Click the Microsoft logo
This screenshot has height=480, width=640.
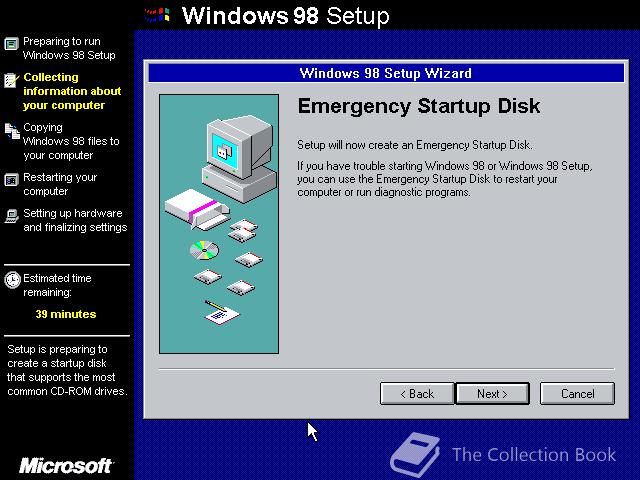[x=66, y=466]
